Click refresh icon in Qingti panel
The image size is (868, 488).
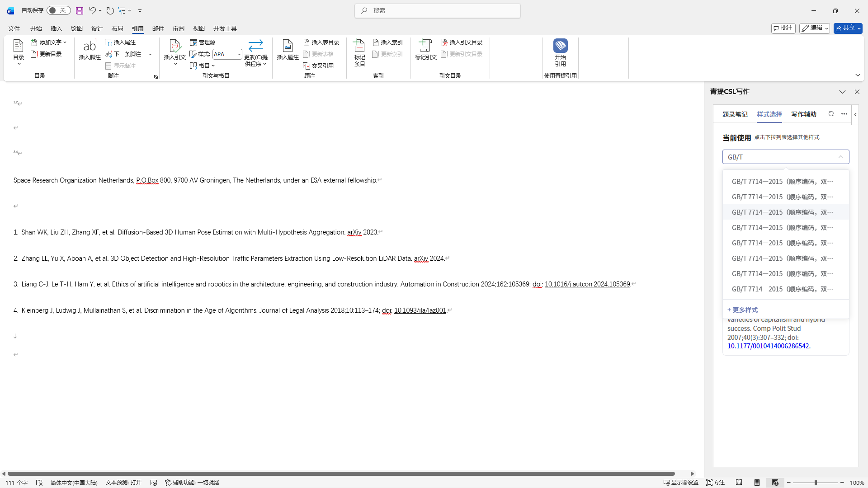[x=831, y=114]
